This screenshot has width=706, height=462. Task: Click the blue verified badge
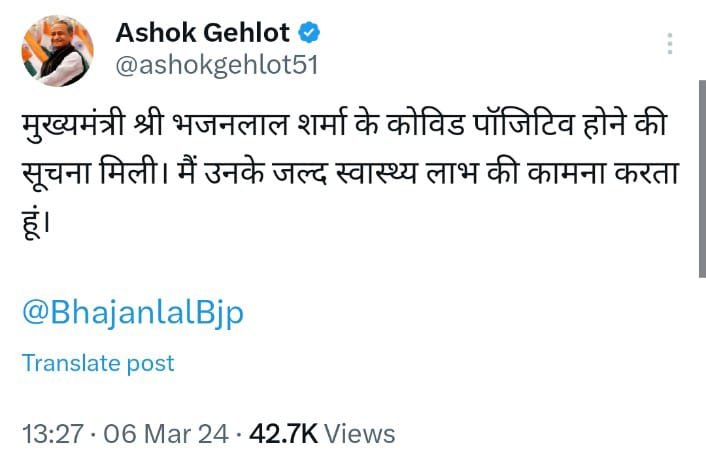[x=312, y=32]
